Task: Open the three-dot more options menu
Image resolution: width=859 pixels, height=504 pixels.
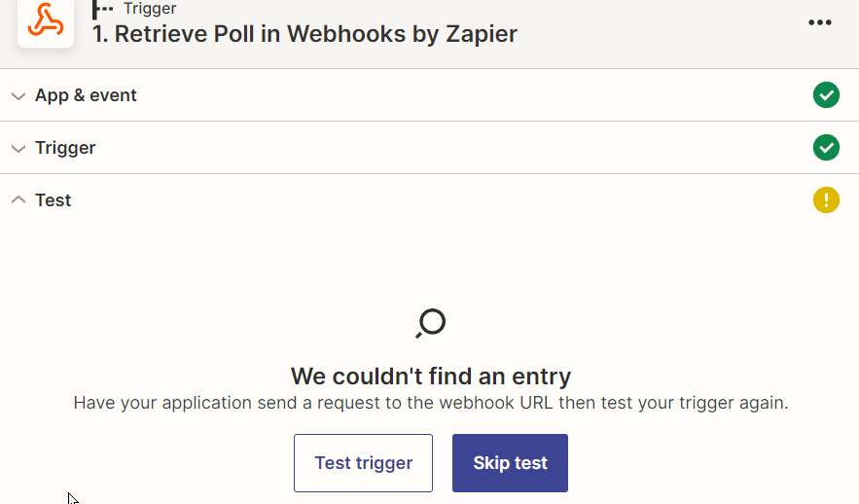Action: click(819, 22)
